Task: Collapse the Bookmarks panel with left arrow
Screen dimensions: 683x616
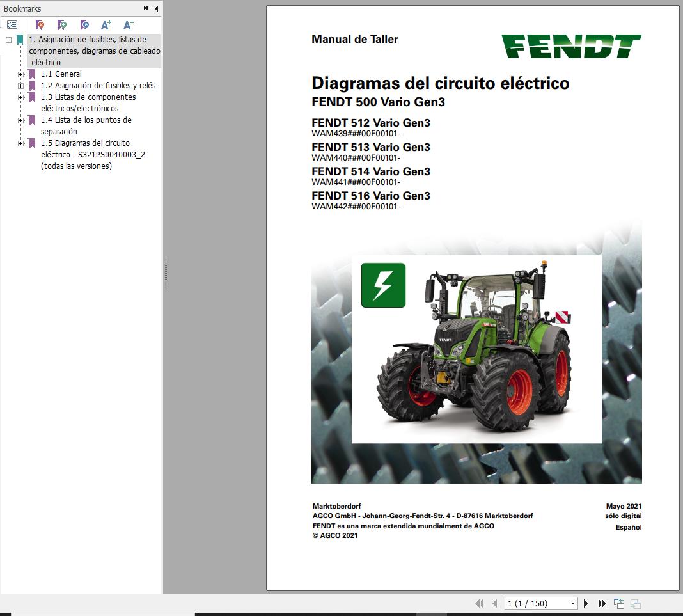Action: (156, 8)
